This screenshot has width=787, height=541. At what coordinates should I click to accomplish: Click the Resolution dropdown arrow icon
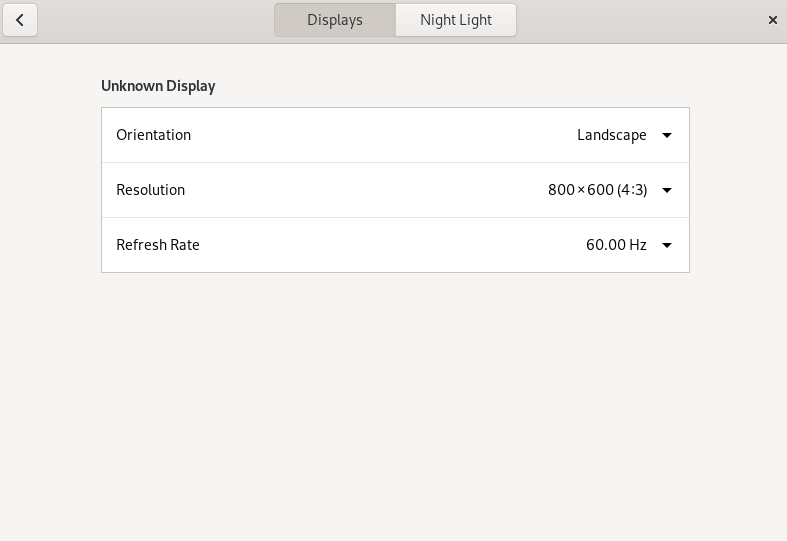click(x=667, y=190)
